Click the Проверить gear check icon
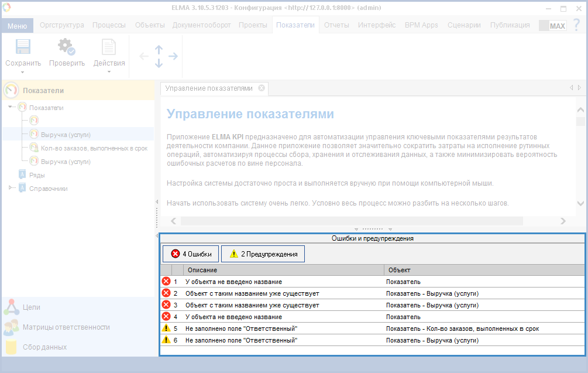The height and width of the screenshot is (373, 588). coord(66,47)
